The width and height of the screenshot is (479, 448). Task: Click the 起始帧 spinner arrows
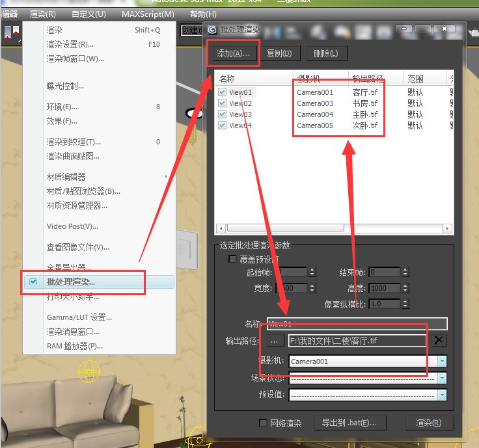click(x=312, y=272)
